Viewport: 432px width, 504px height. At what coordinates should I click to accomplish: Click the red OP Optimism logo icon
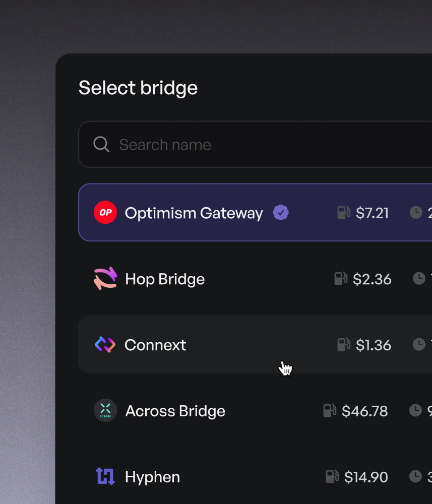coord(105,213)
